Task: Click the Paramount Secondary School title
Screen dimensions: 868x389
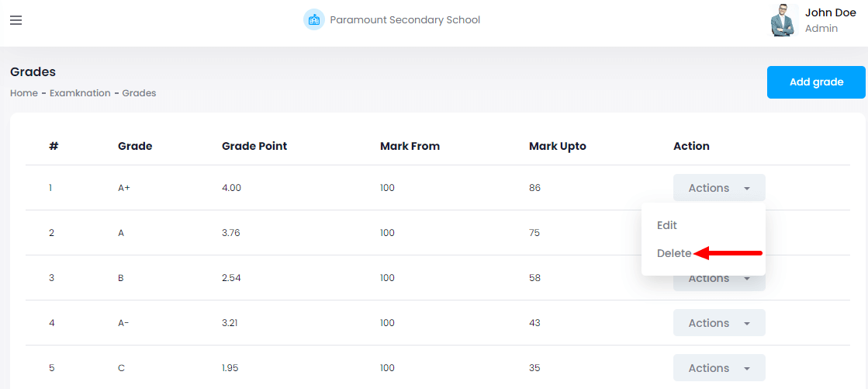Action: [405, 20]
